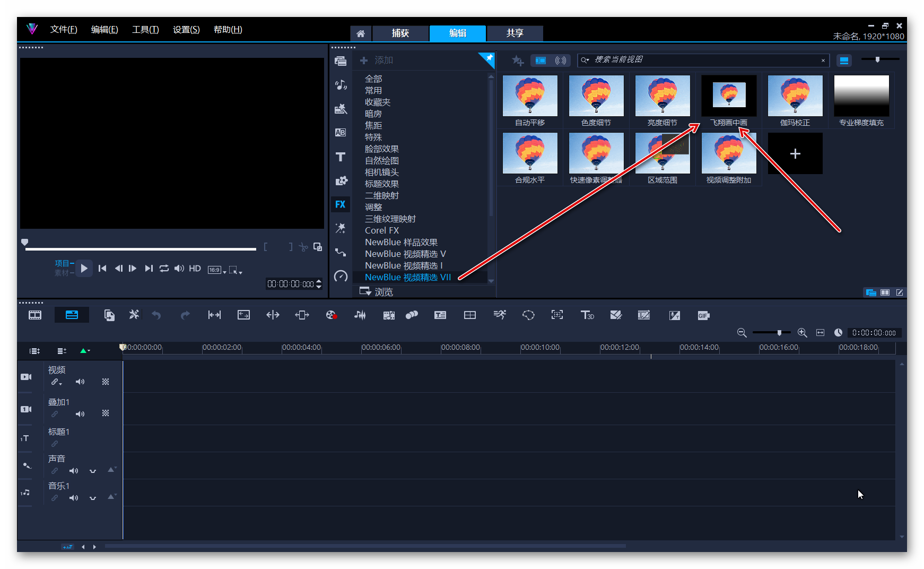Click the 浏览 browse button
The image size is (924, 569).
pos(376,292)
